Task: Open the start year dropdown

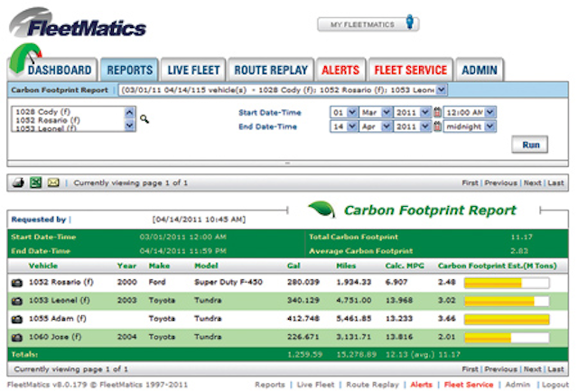Action: (x=412, y=112)
